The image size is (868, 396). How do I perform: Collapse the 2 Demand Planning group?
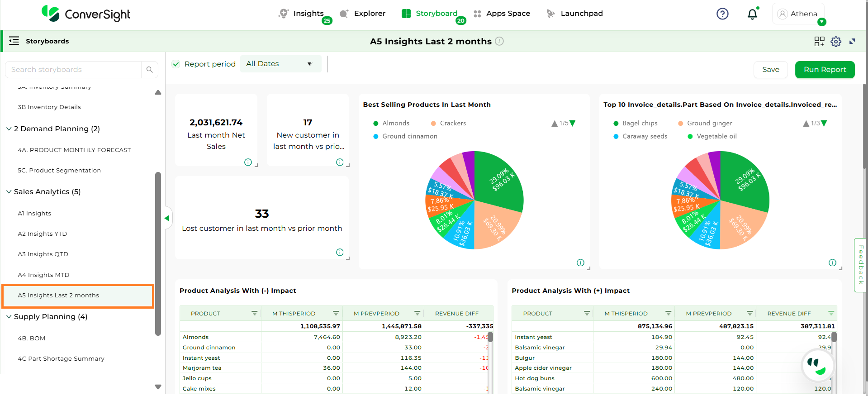click(x=9, y=129)
